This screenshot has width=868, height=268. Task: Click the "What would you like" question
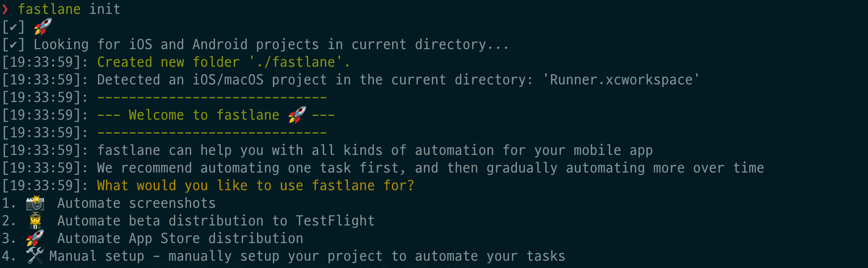click(x=256, y=186)
